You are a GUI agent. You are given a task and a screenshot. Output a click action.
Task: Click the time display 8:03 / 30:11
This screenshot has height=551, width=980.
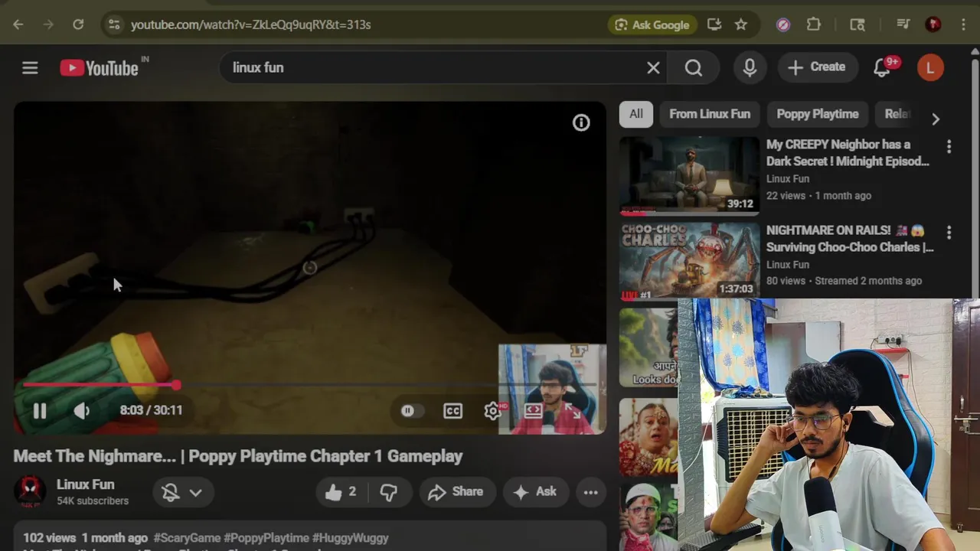151,410
